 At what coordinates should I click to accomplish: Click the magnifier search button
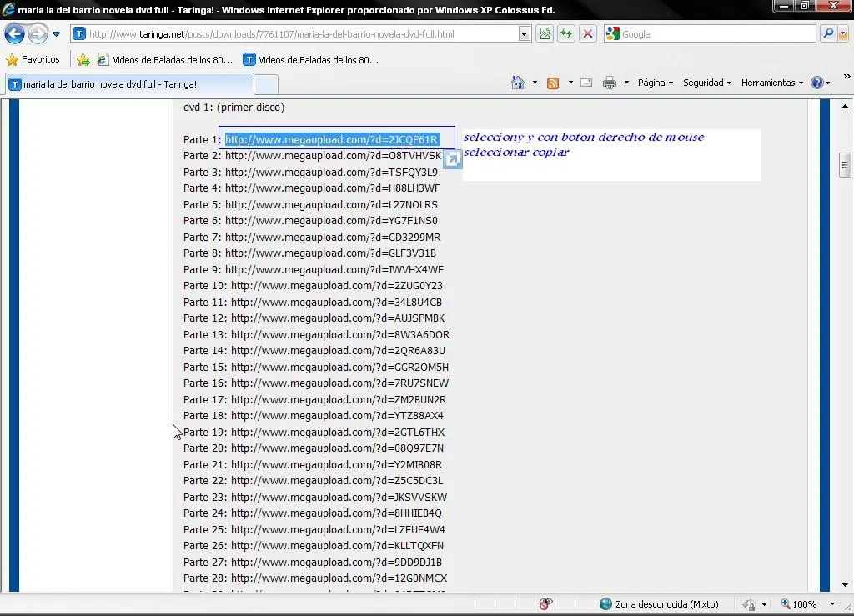tap(828, 33)
